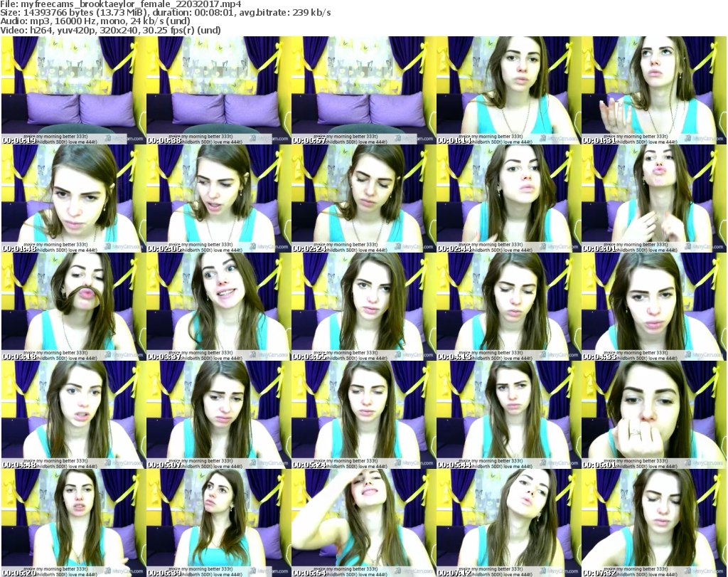Select the 00:06:01 frame with hand over mouth
Screen dimensions: 728x577
(x=653, y=415)
